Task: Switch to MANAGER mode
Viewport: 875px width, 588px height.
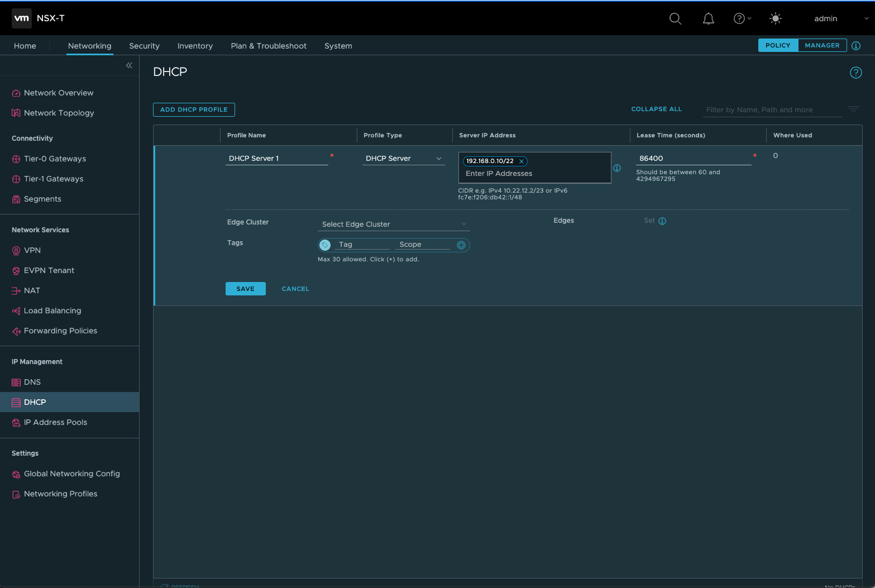Action: (x=822, y=45)
